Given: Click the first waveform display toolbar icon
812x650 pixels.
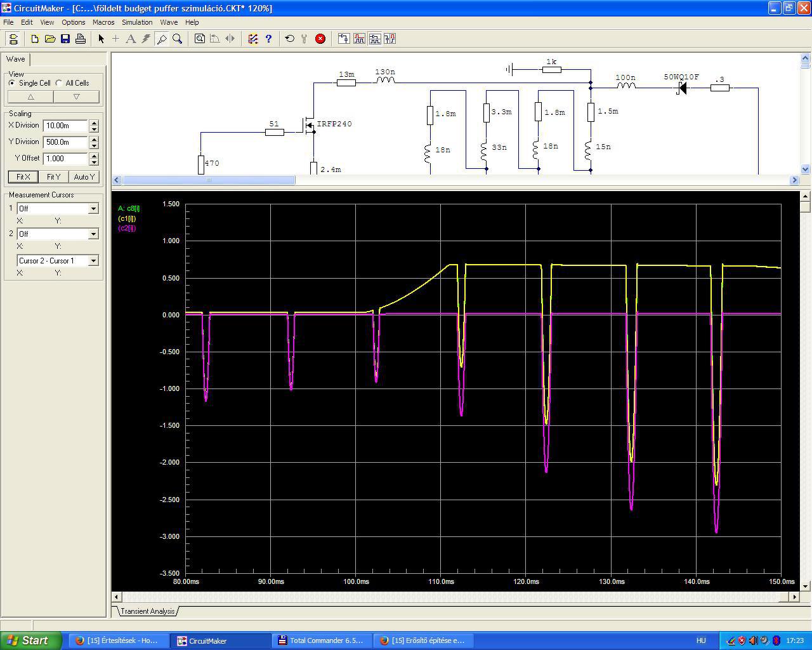Looking at the screenshot, I should point(343,39).
